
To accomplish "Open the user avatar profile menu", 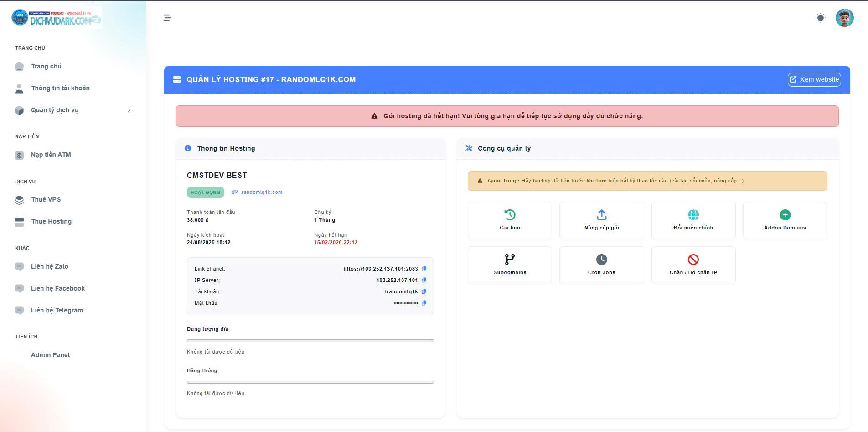I will [x=844, y=18].
